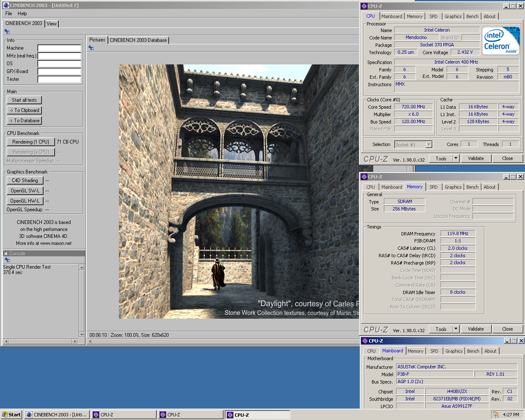Click Close in Memory CPU-Z window
The height and width of the screenshot is (420, 525).
tap(507, 329)
